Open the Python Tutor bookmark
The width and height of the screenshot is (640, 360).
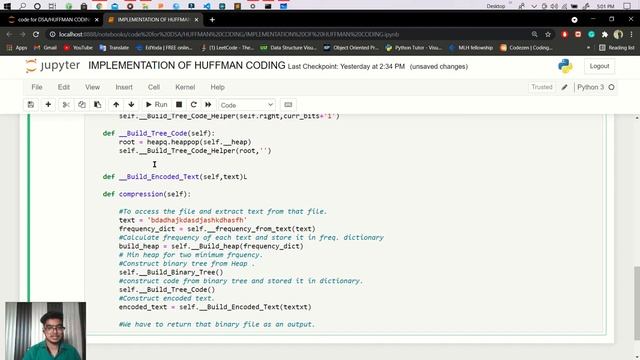coord(413,48)
